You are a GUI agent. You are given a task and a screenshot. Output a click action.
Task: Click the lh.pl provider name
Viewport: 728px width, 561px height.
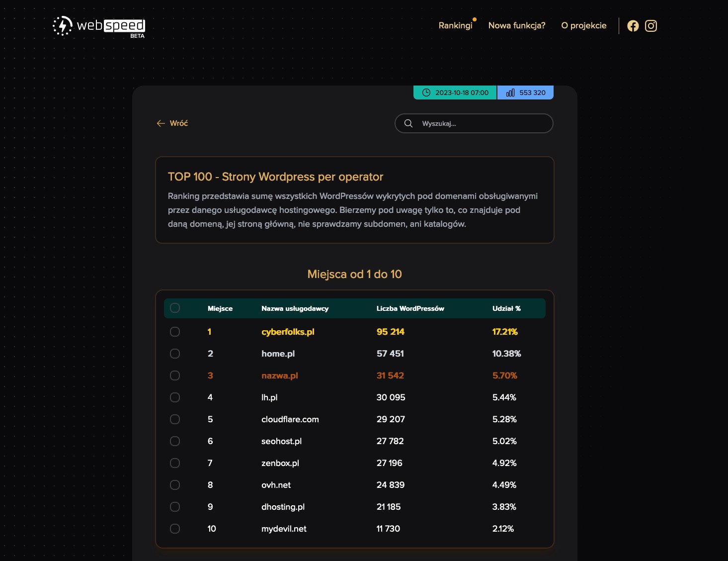click(x=269, y=397)
